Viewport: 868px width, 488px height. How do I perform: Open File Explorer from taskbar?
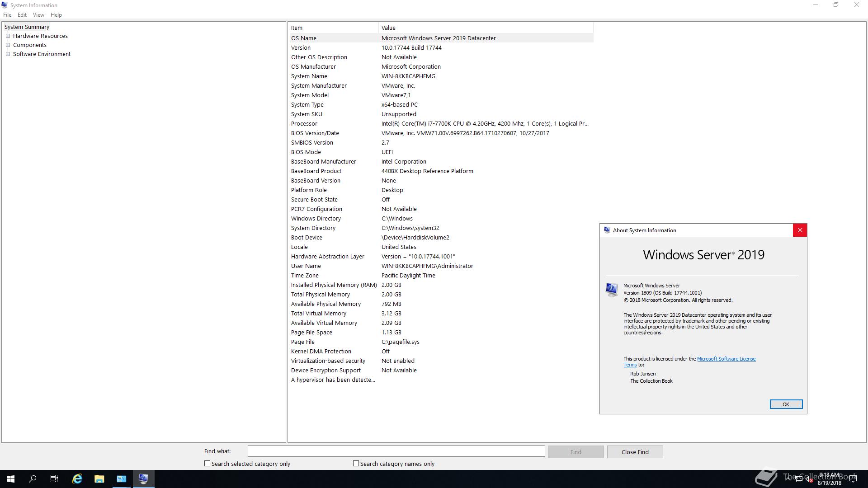pyautogui.click(x=99, y=479)
